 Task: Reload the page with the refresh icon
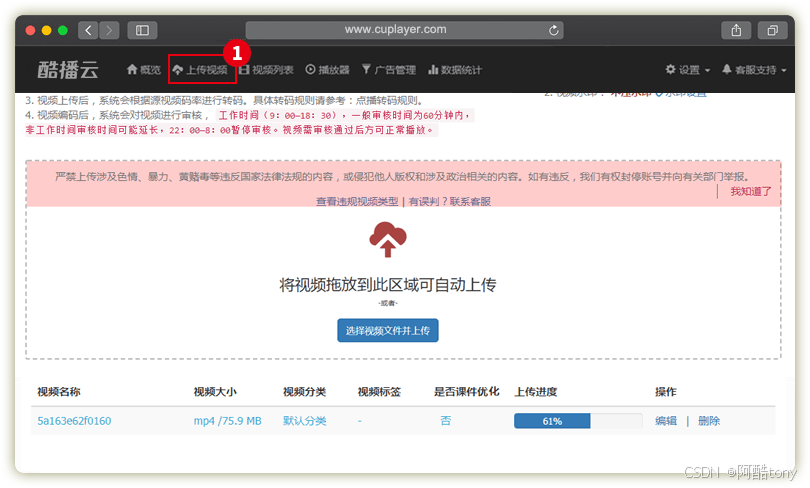[x=553, y=30]
